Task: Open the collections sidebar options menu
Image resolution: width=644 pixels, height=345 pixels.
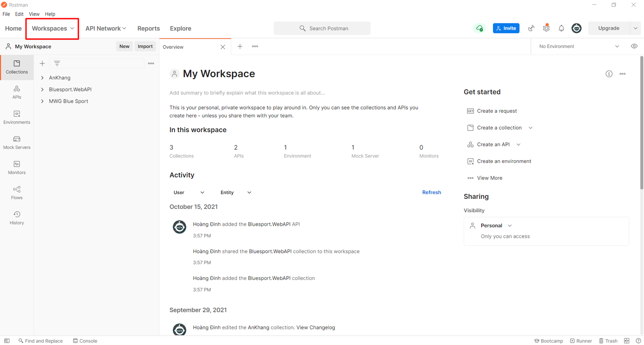Action: [151, 63]
